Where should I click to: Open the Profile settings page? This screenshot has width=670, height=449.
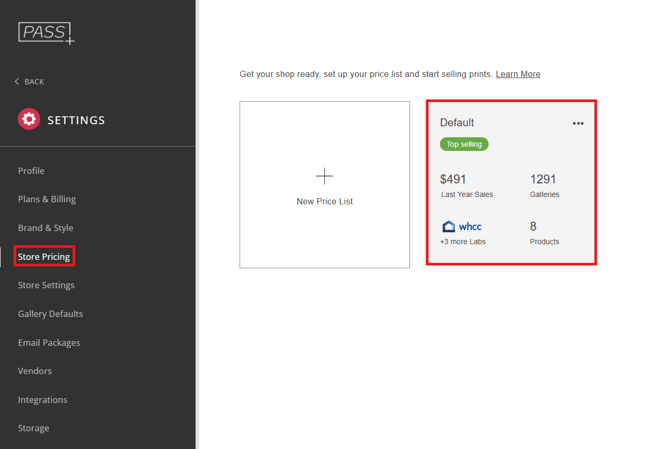click(x=31, y=171)
